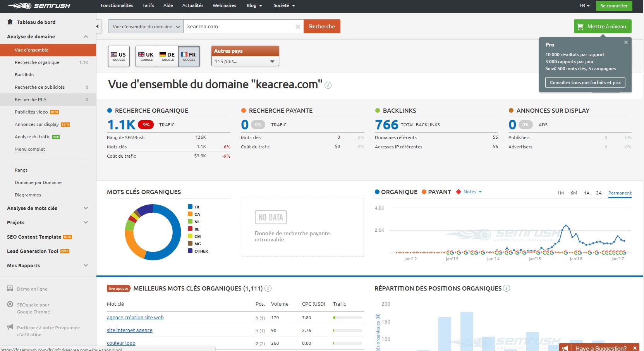Screen dimensions: 644x351
Task: Toggle the Payant chart series
Action: point(436,192)
